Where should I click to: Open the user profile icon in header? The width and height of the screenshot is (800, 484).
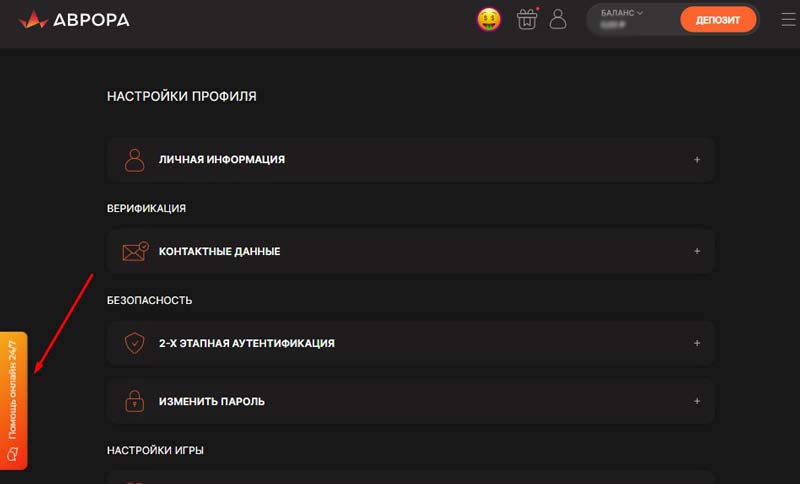pyautogui.click(x=558, y=19)
